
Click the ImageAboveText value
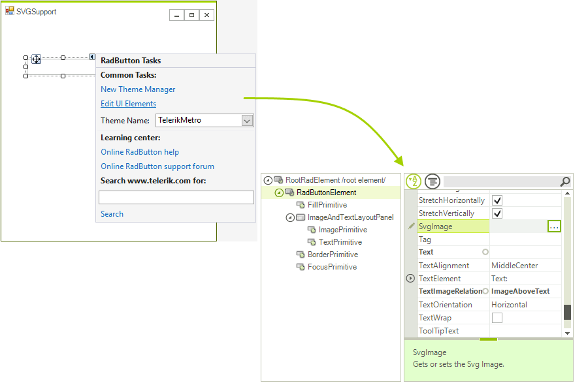(525, 291)
